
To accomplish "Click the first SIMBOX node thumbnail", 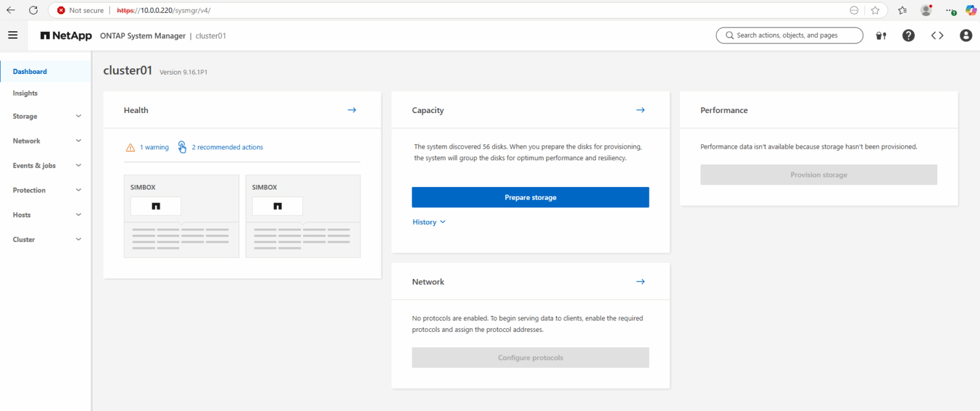I will click(x=156, y=205).
